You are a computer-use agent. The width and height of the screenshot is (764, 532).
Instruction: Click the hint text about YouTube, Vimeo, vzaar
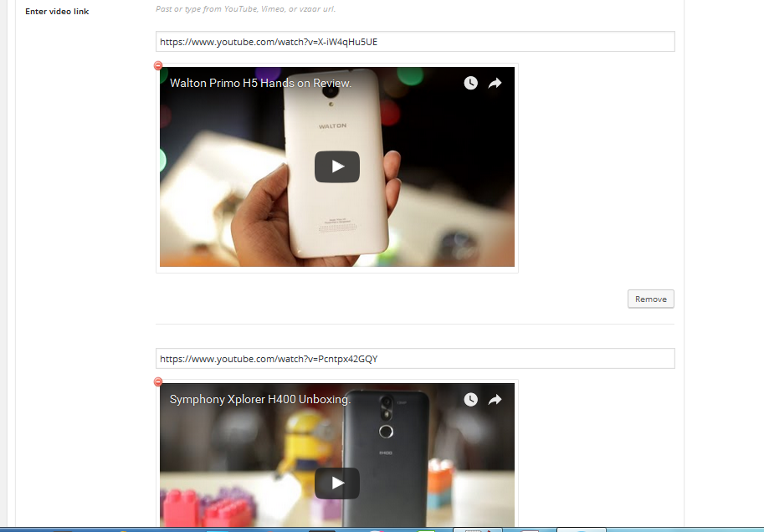(245, 8)
